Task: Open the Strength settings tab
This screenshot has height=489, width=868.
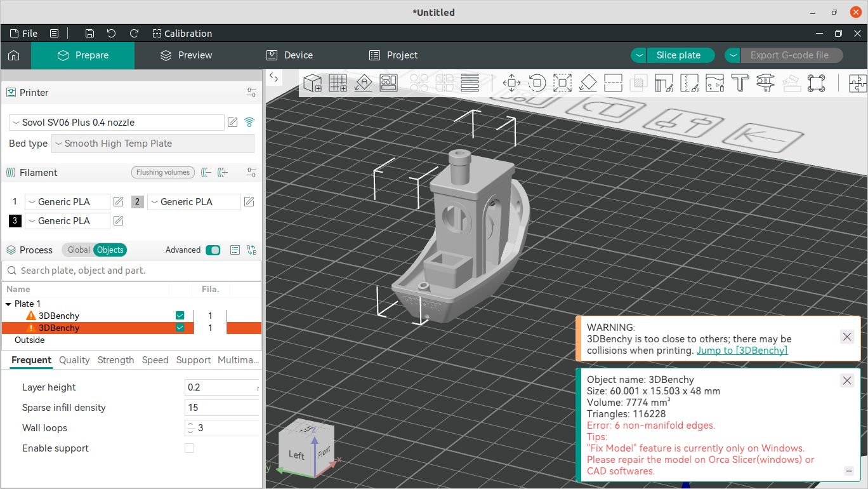Action: pos(115,360)
